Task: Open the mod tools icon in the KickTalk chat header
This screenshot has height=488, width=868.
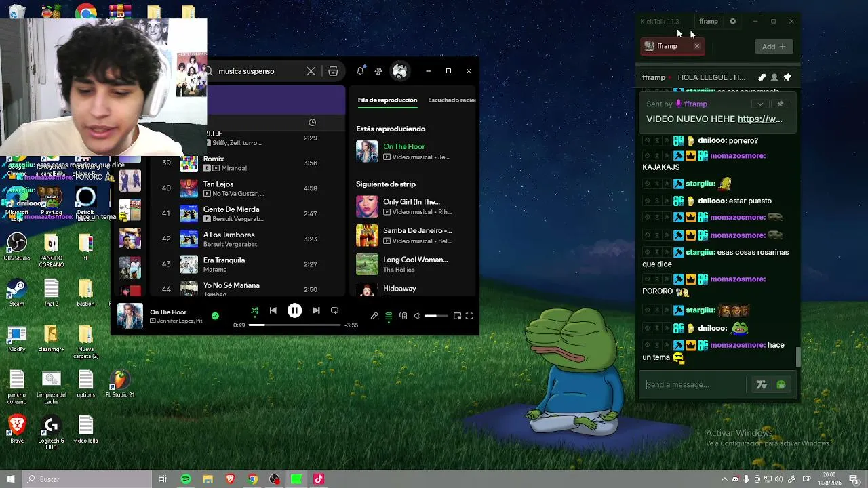Action: coord(762,77)
